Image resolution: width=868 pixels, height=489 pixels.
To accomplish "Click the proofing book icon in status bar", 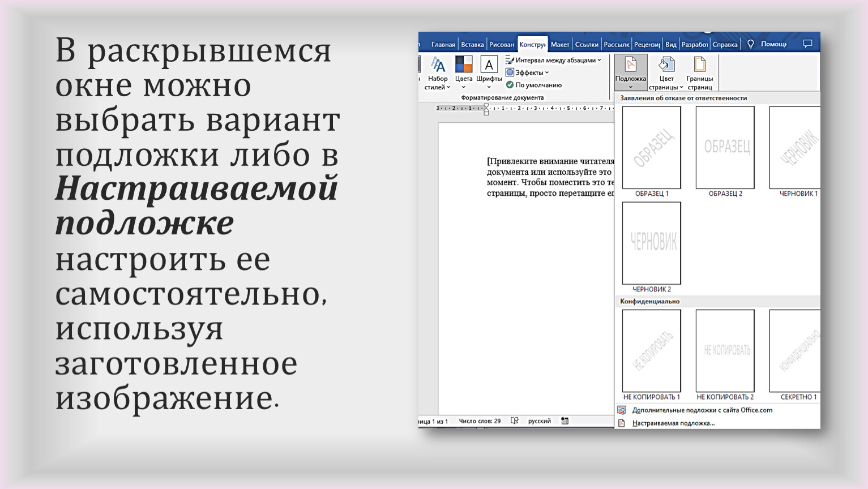I will 514,421.
